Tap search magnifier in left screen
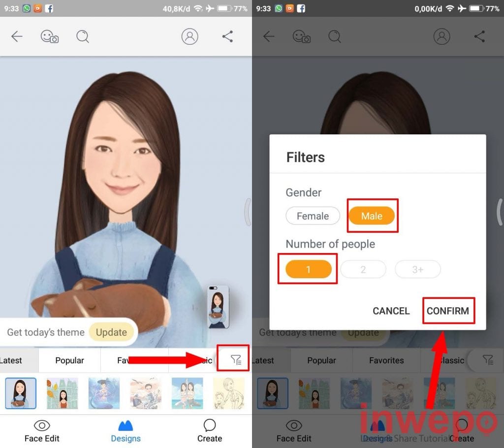This screenshot has width=504, height=448. pyautogui.click(x=83, y=36)
